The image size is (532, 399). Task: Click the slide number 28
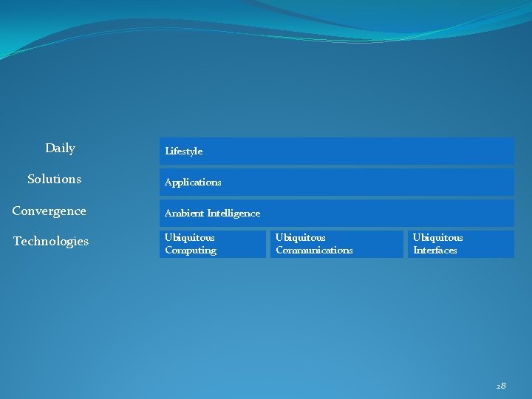pyautogui.click(x=501, y=386)
